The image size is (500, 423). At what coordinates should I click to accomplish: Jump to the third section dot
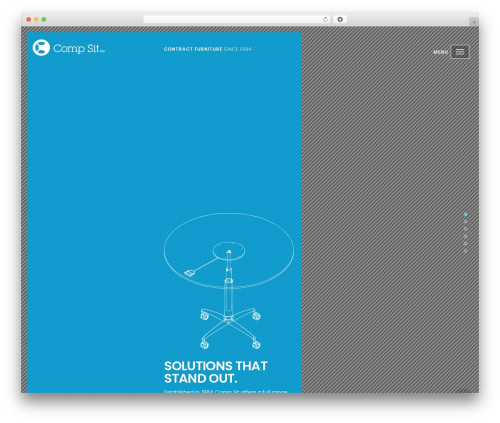(x=465, y=229)
